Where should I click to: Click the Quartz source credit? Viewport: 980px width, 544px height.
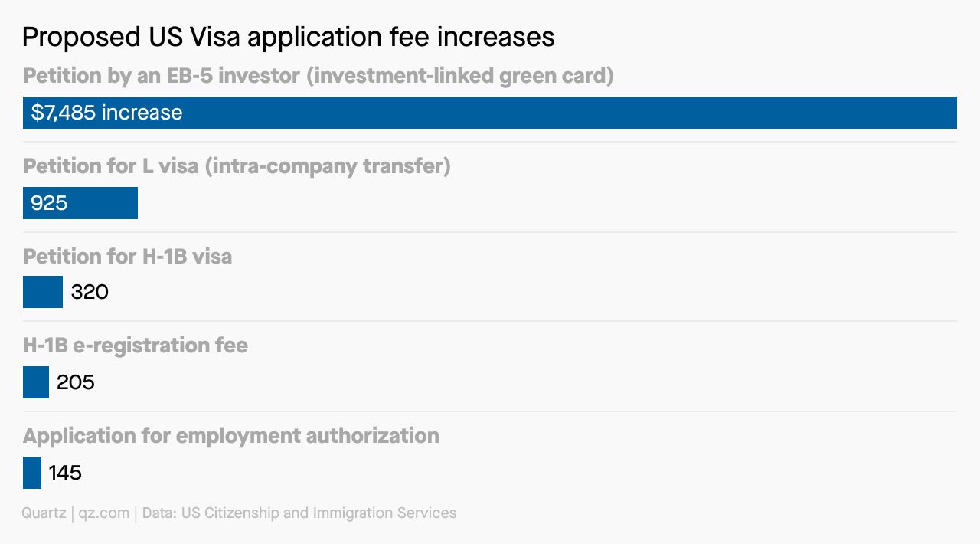point(44,513)
